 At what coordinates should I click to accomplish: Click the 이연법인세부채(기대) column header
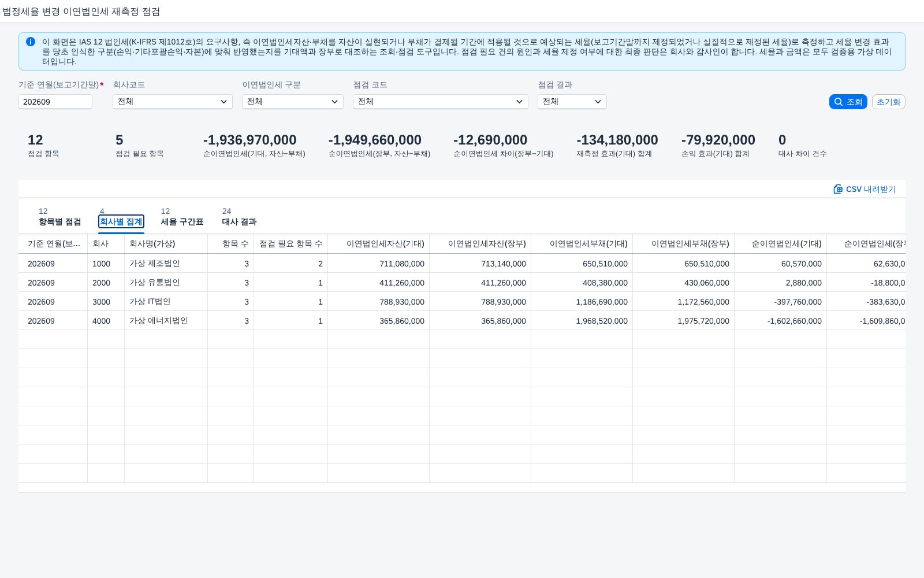pos(582,244)
